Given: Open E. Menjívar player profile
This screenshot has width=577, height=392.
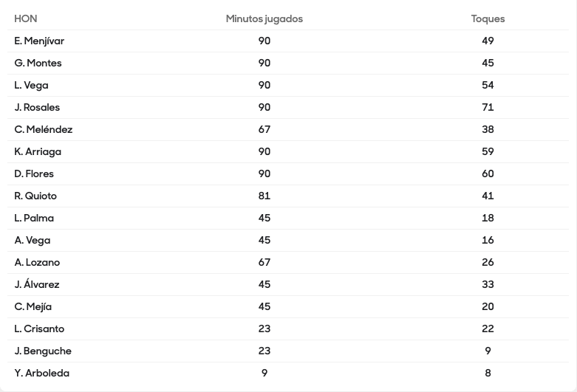Looking at the screenshot, I should pyautogui.click(x=39, y=41).
